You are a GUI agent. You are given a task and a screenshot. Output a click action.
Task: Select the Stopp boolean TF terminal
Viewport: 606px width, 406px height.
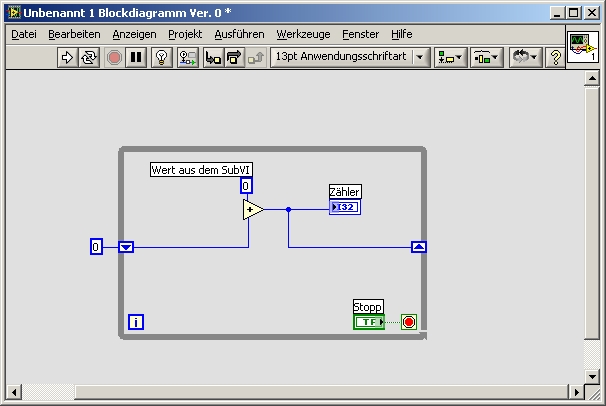coord(369,322)
